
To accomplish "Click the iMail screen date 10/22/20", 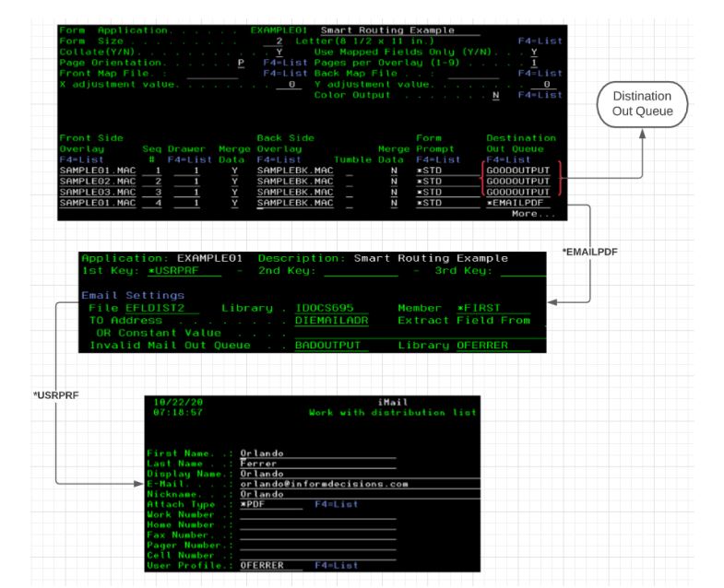I will pos(178,403).
